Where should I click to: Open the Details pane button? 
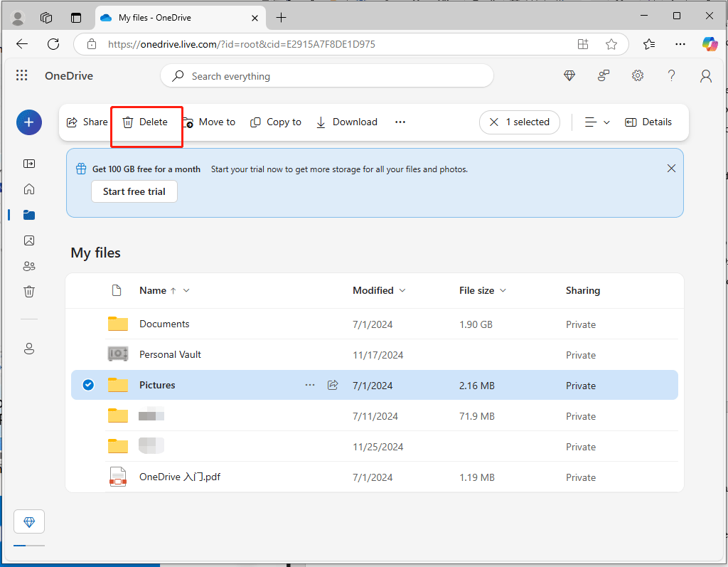(x=648, y=122)
